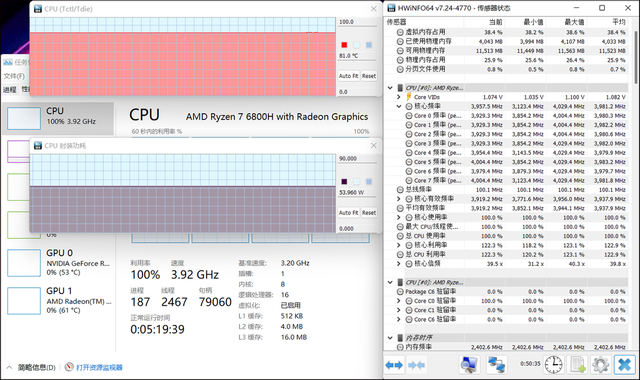Expand the Core VIDs row
Screen dimensions: 640x380
point(399,97)
